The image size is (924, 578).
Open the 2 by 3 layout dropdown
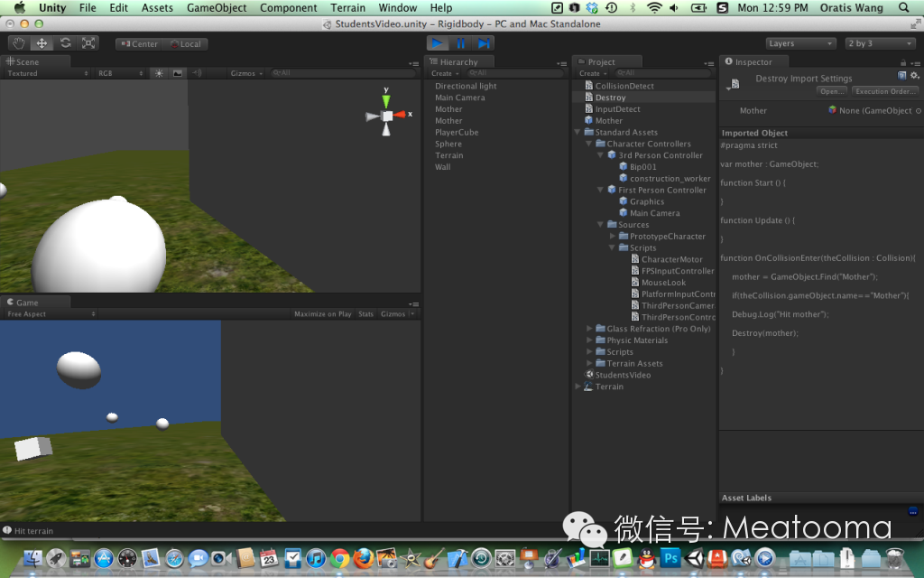point(881,43)
